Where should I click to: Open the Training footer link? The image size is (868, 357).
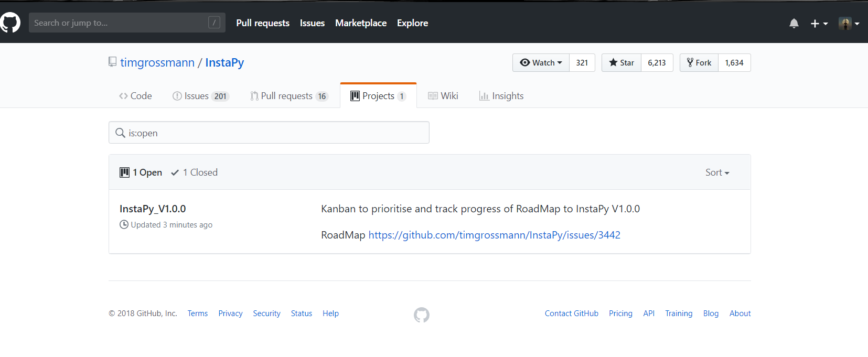(679, 313)
